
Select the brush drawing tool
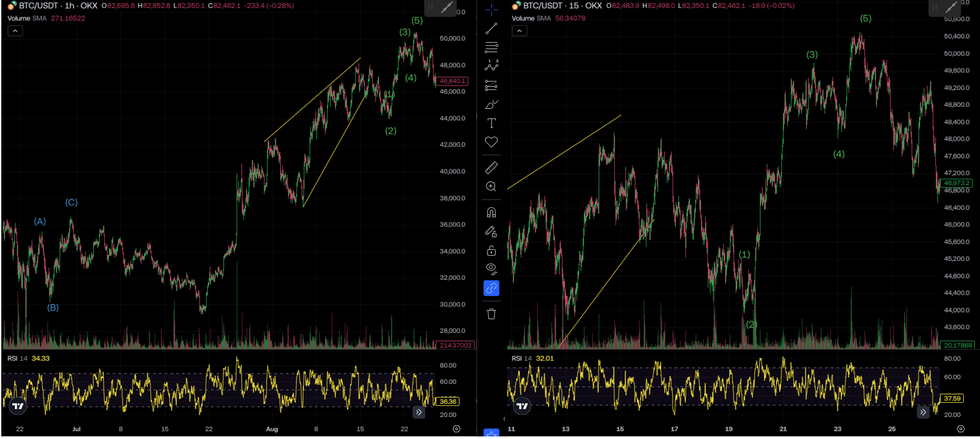(491, 104)
